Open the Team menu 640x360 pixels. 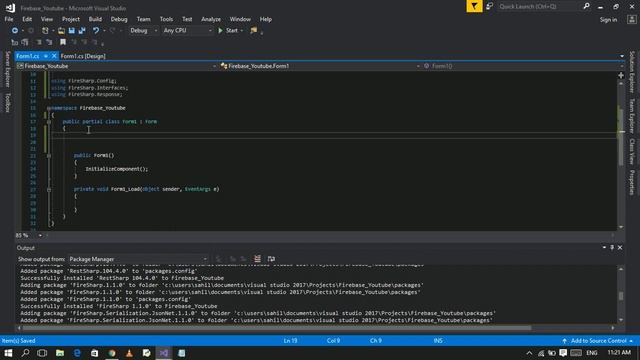143,19
